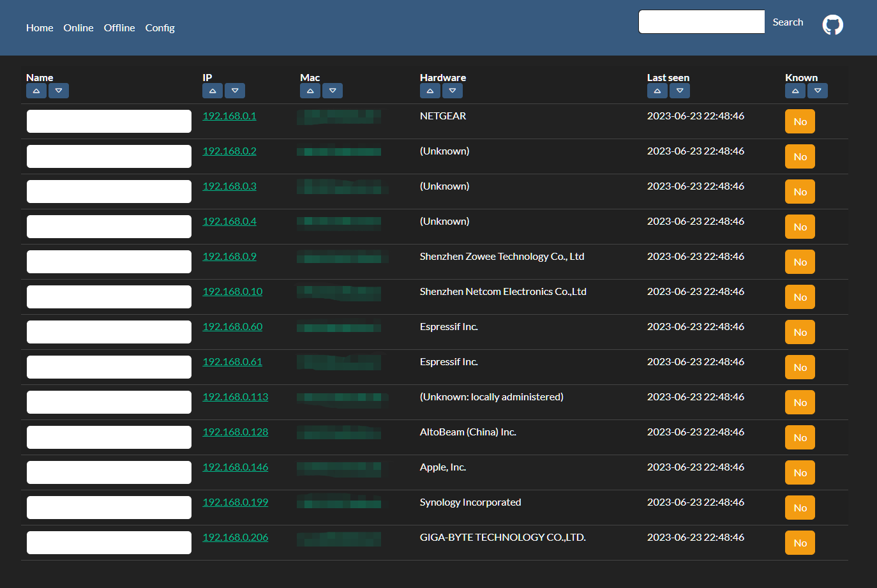Open the Config page
This screenshot has width=877, height=588.
pyautogui.click(x=160, y=28)
